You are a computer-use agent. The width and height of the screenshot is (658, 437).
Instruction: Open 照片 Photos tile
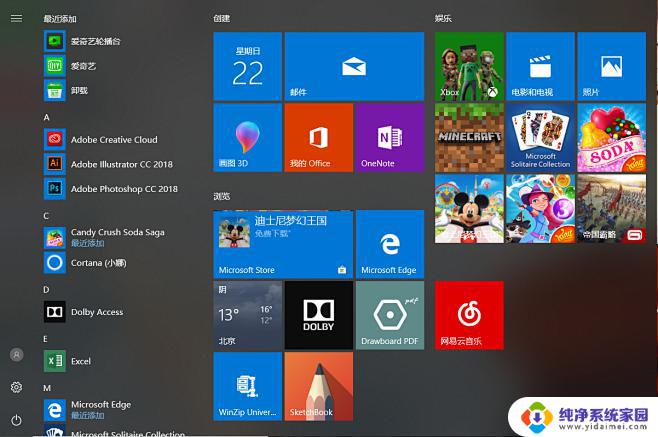(x=611, y=66)
